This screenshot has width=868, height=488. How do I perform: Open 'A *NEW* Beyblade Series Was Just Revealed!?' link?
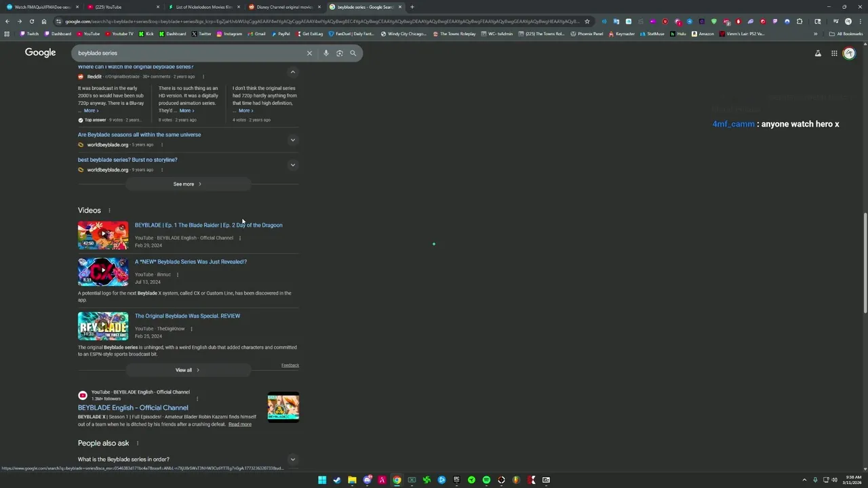click(191, 262)
